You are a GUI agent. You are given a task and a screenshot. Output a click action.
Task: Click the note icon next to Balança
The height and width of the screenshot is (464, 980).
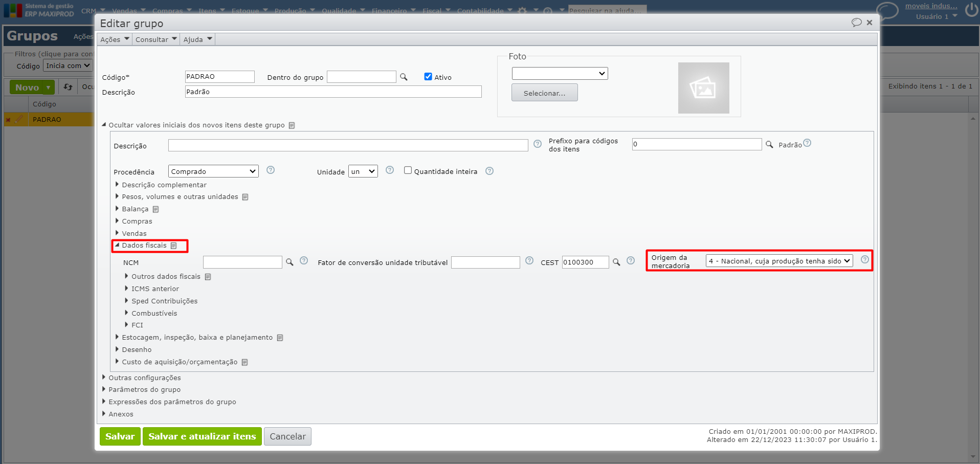click(155, 209)
